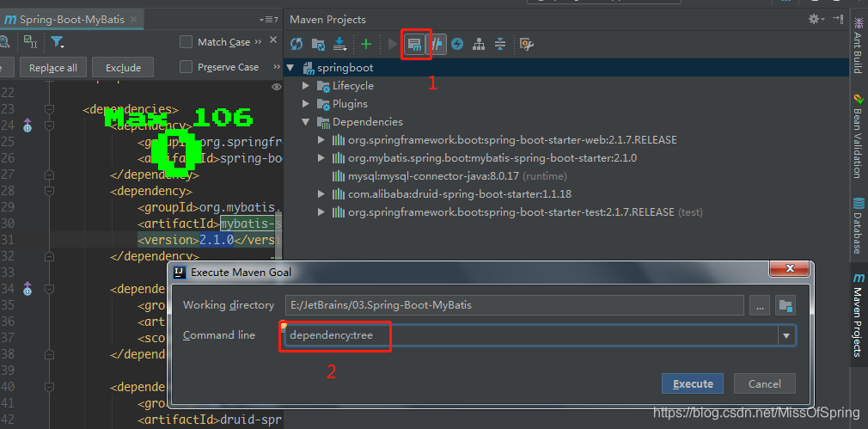Click Cancel in Execute Maven Goal dialog

[x=765, y=383]
